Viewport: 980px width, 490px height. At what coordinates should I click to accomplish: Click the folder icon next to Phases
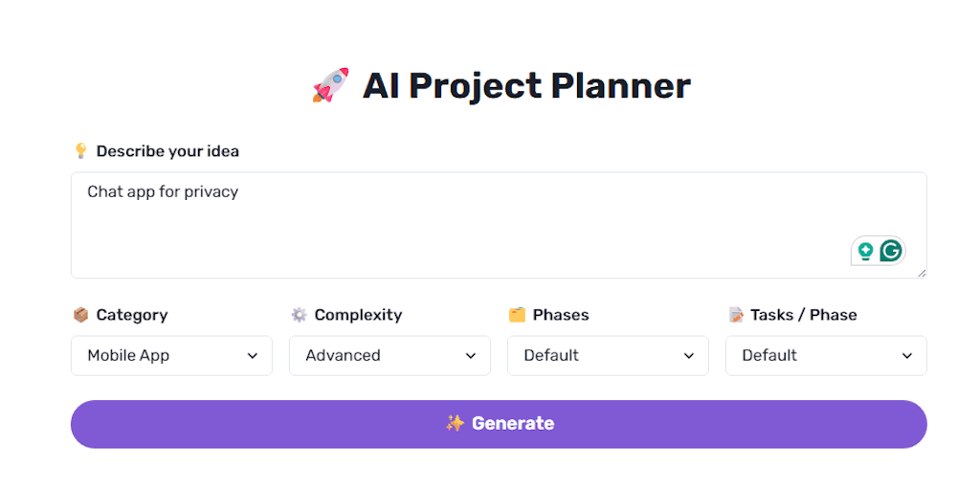(517, 315)
